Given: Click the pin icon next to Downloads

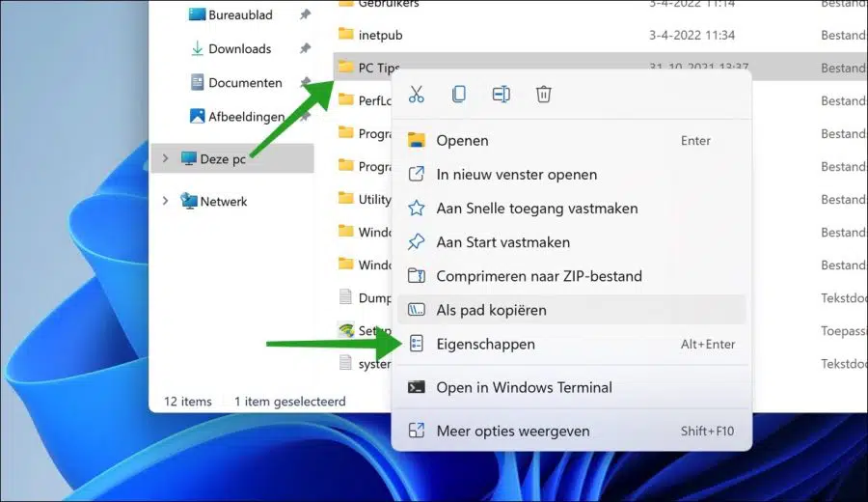Looking at the screenshot, I should click(x=305, y=49).
